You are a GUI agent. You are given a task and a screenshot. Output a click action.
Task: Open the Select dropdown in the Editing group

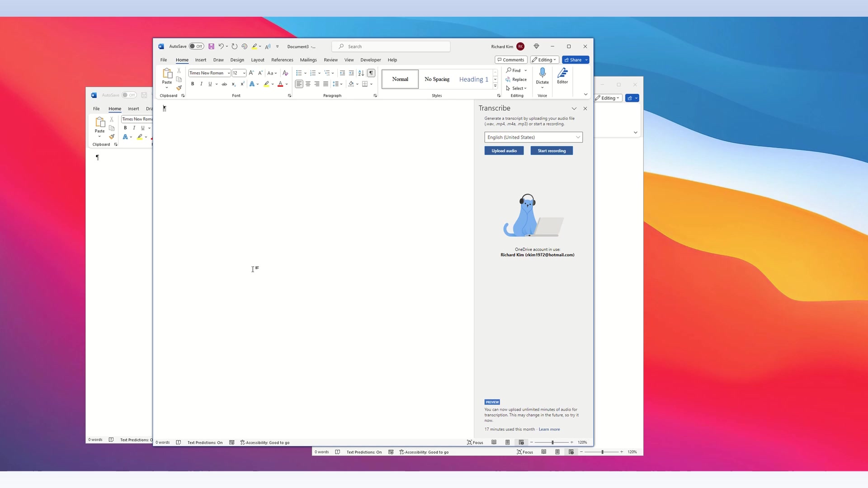[x=516, y=88]
